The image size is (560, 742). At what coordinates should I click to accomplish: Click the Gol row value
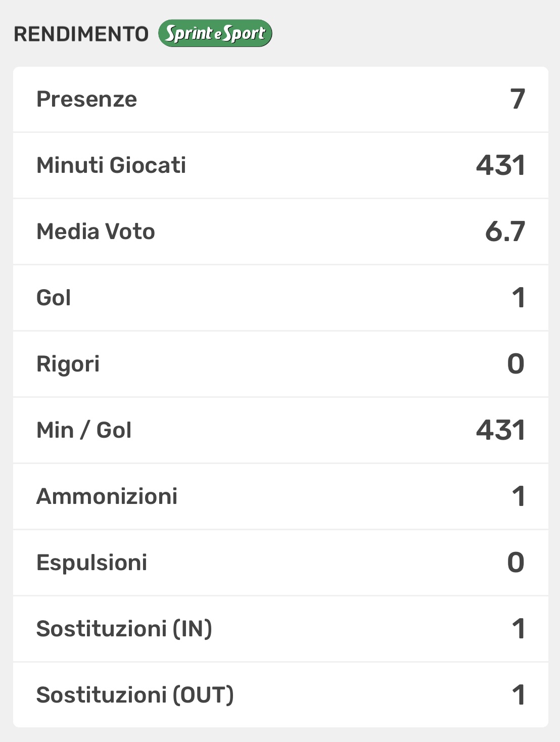[x=518, y=298]
